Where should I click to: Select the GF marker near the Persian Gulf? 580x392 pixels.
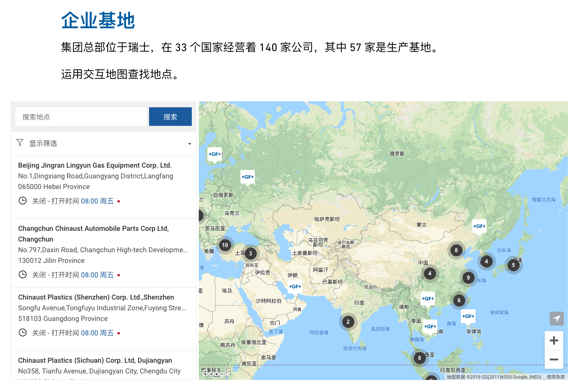click(295, 287)
